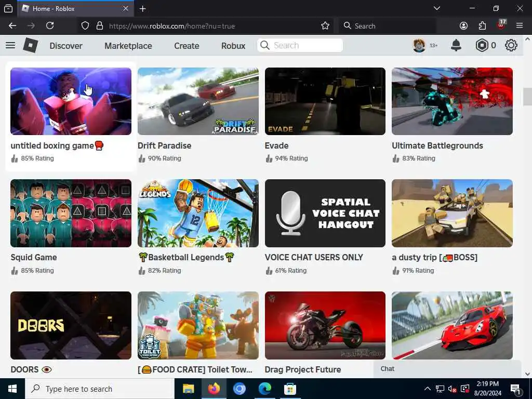Open Windows Start menu
The height and width of the screenshot is (399, 532).
coord(12,389)
